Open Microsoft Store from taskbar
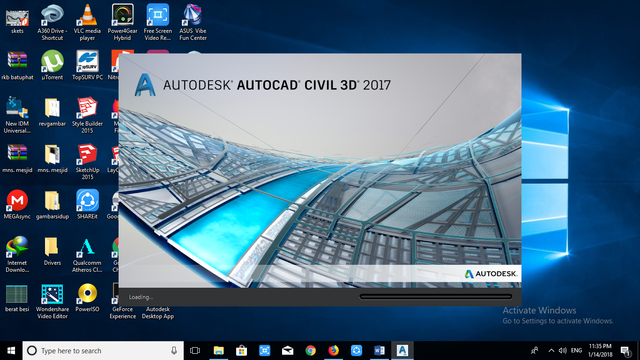The width and height of the screenshot is (640, 360). click(242, 351)
